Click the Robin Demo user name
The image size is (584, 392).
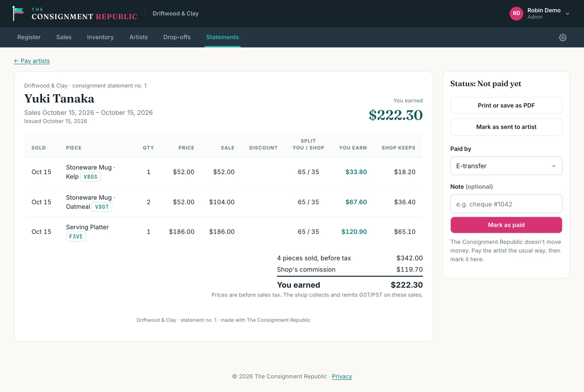[544, 10]
